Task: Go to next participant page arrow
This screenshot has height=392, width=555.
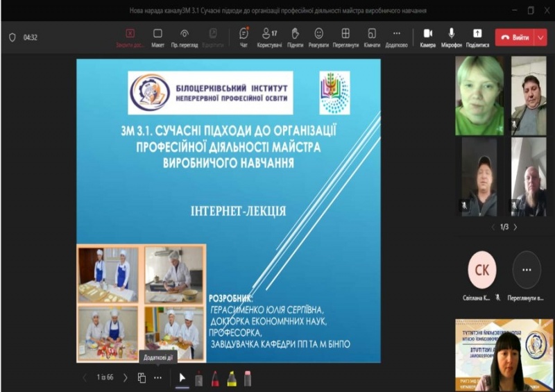Action: click(x=515, y=227)
